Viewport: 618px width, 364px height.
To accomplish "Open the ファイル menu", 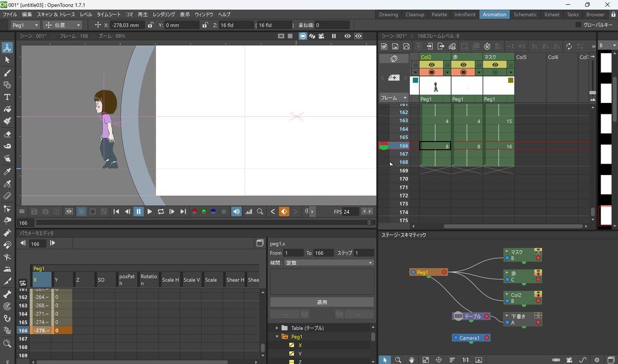I will pyautogui.click(x=10, y=14).
